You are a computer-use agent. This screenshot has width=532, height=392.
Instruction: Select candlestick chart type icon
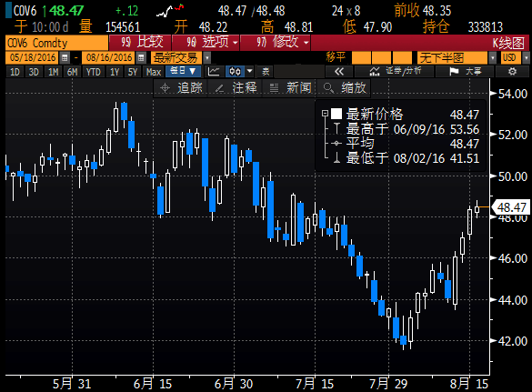(x=235, y=72)
